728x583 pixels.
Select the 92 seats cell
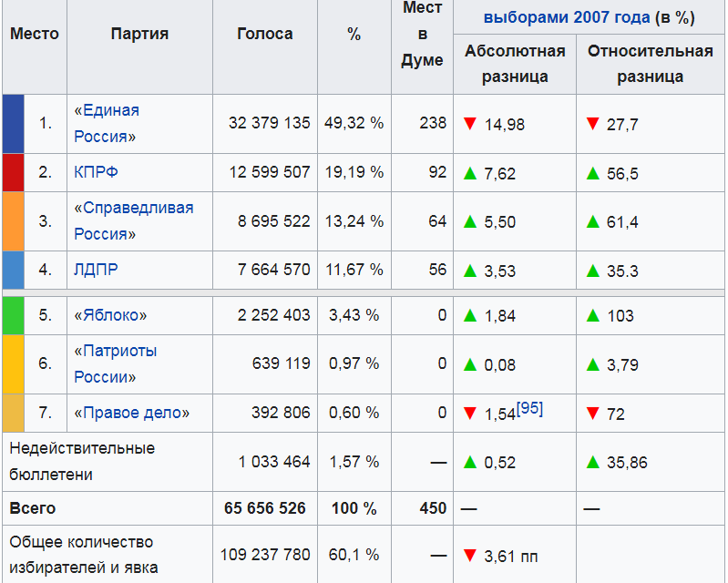pos(422,172)
